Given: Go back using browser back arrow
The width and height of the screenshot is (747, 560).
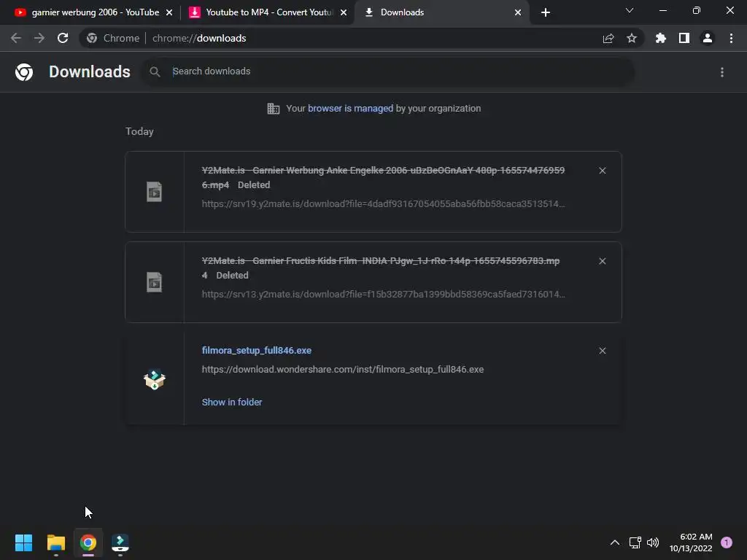Looking at the screenshot, I should point(16,38).
